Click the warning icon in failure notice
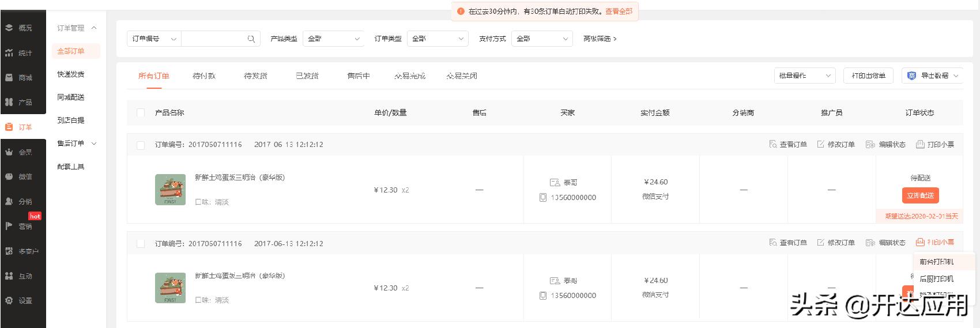 pyautogui.click(x=461, y=11)
